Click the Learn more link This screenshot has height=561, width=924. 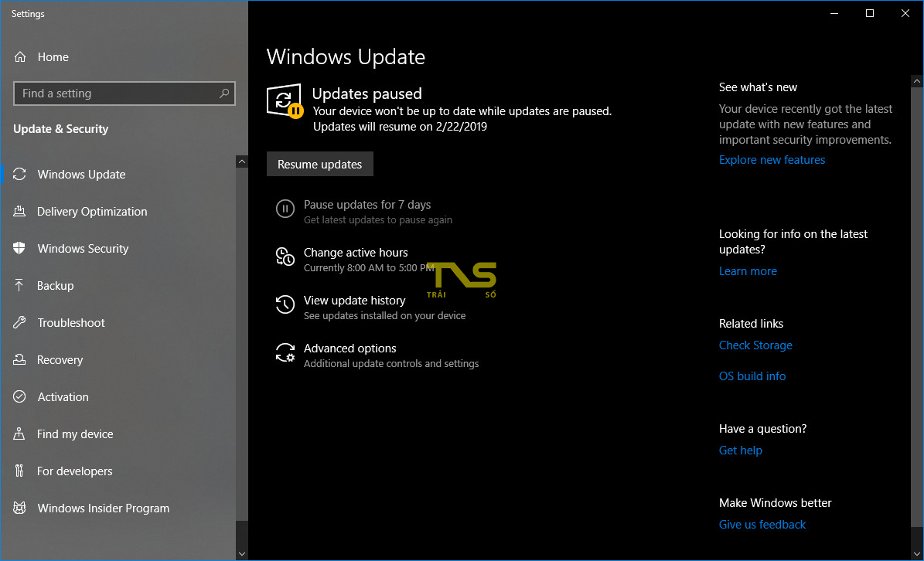tap(748, 270)
